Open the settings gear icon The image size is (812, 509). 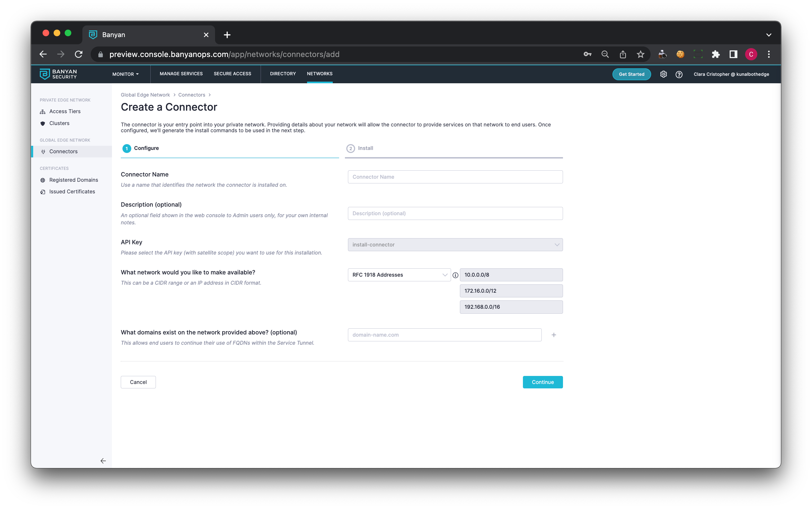click(663, 74)
